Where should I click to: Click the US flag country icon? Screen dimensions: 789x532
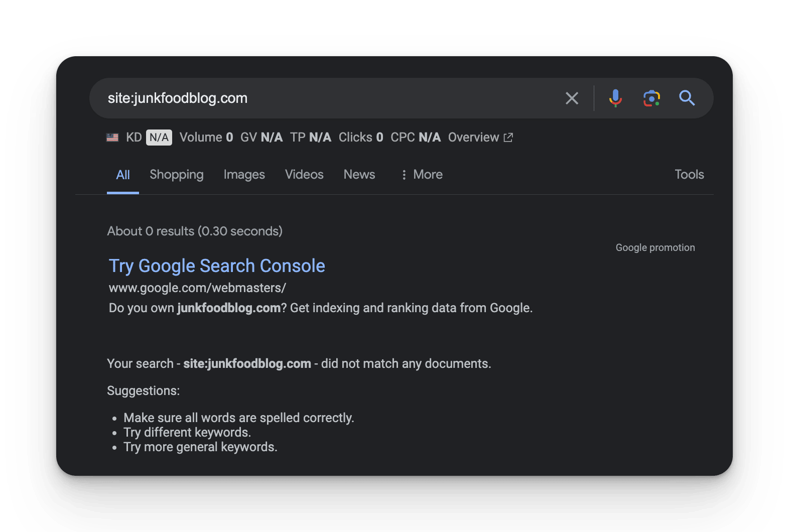[x=112, y=138]
